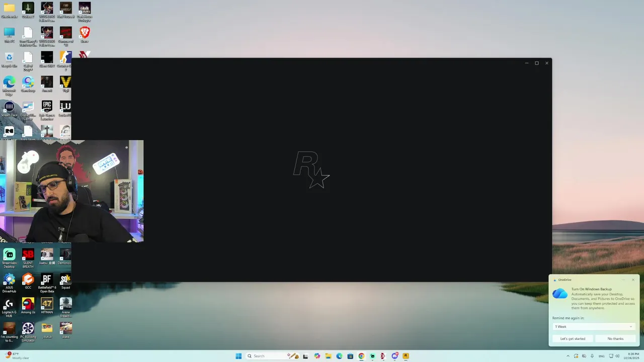Launch Battlefield 6 Open Beta shortcut

coord(47,283)
